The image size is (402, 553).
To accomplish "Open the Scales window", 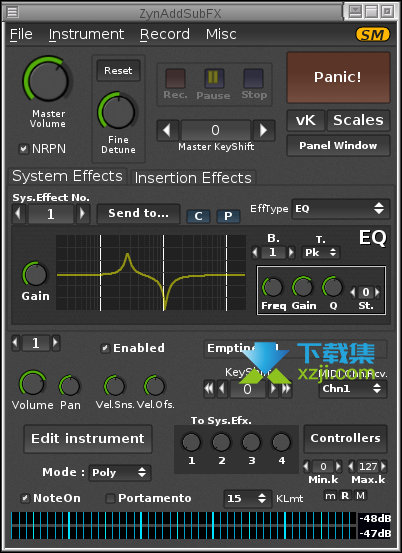I will [x=358, y=120].
